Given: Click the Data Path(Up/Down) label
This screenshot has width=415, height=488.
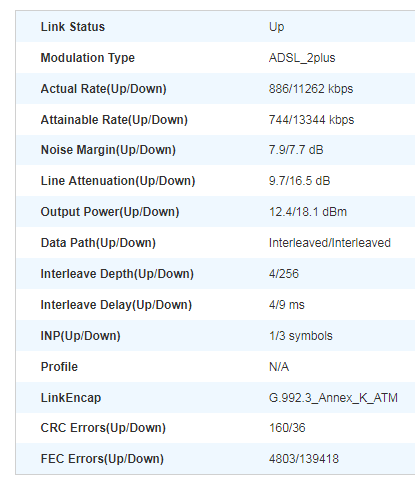Looking at the screenshot, I should (x=98, y=243).
